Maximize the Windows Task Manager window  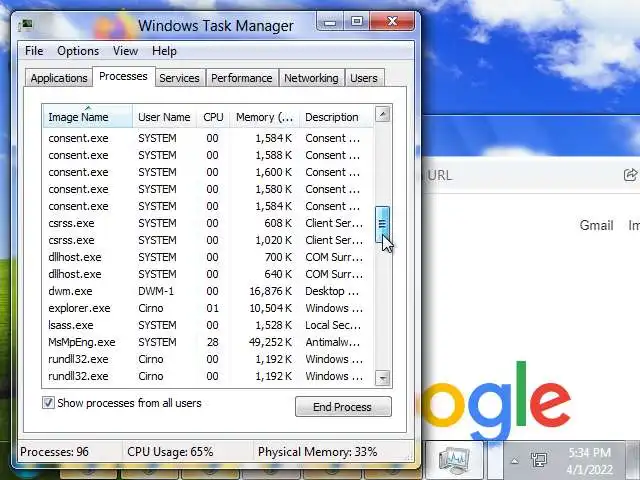356,21
